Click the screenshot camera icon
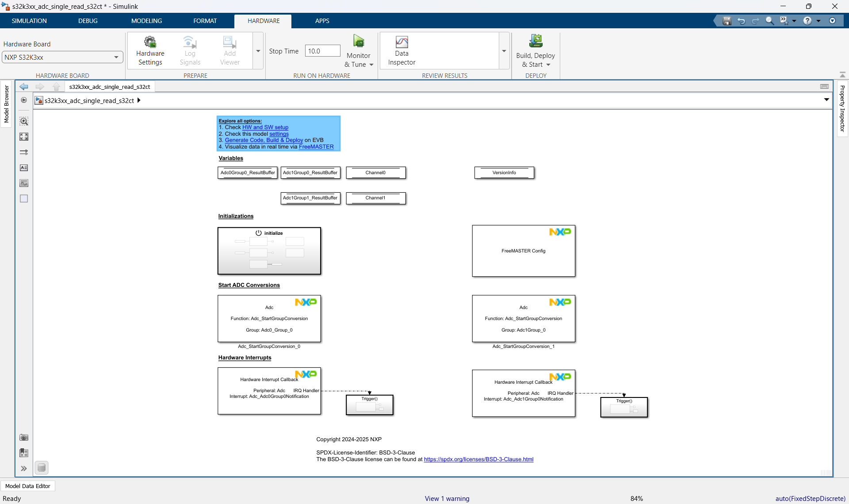The image size is (849, 504). coord(24,437)
